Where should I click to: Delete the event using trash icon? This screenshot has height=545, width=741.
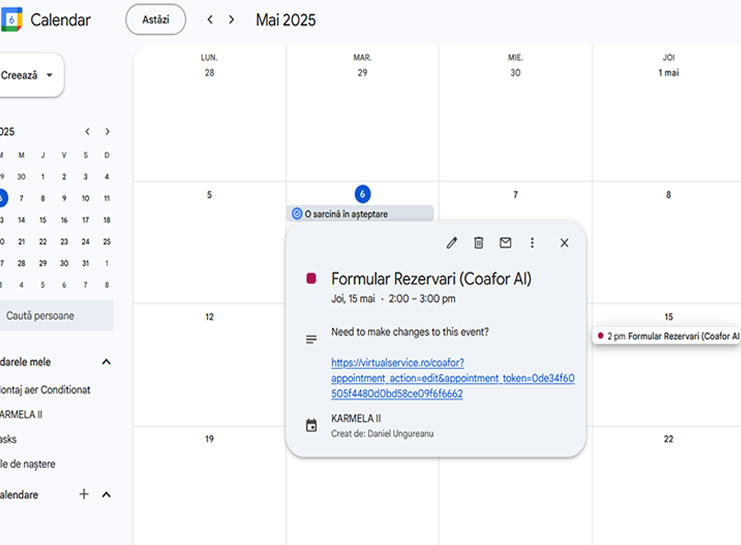point(479,243)
